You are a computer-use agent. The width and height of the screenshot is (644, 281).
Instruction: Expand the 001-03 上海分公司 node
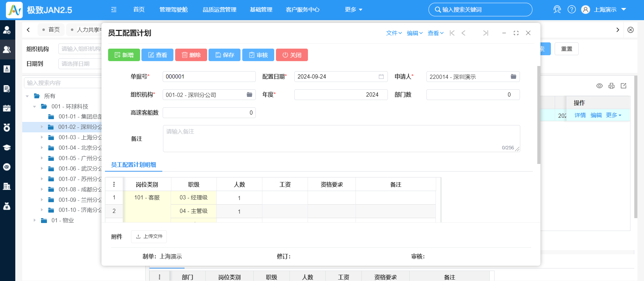[42, 138]
